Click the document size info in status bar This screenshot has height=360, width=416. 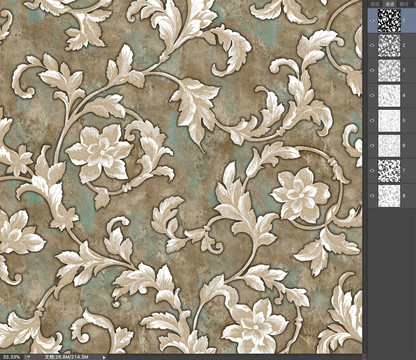click(x=67, y=357)
